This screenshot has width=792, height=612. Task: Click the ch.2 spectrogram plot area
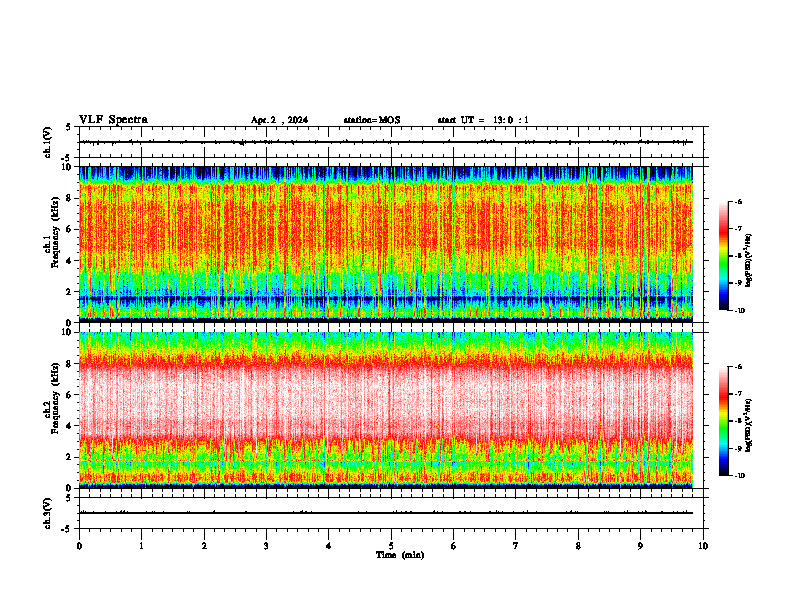click(x=386, y=410)
